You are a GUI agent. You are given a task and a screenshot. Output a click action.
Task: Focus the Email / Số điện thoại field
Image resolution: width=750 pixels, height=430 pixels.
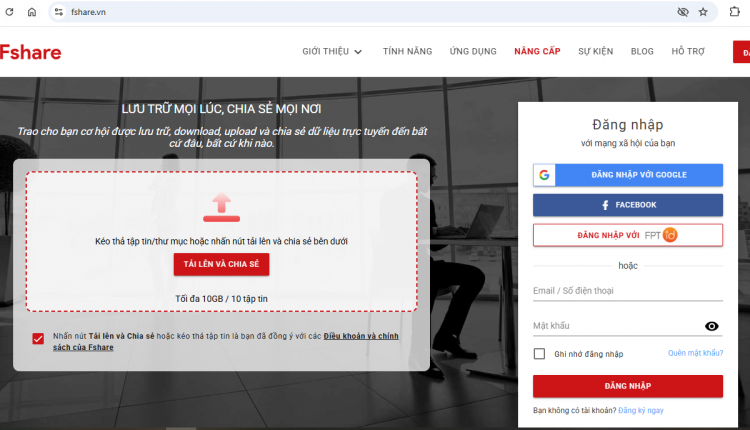[x=628, y=291]
